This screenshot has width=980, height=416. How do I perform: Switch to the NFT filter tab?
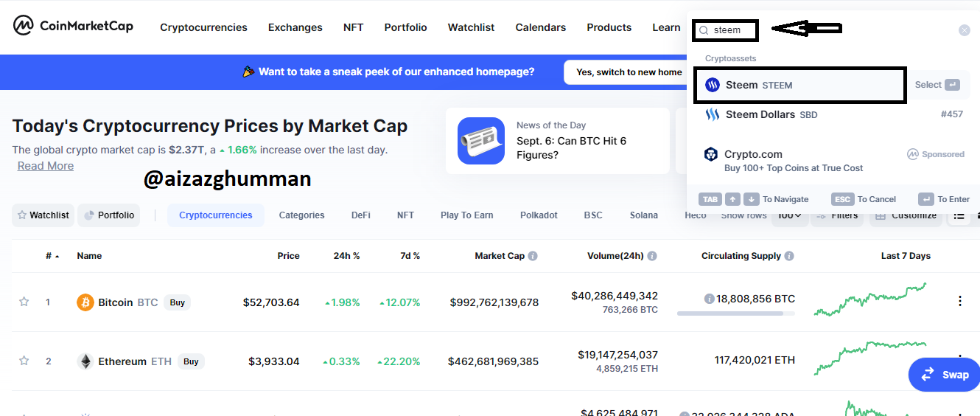(405, 215)
